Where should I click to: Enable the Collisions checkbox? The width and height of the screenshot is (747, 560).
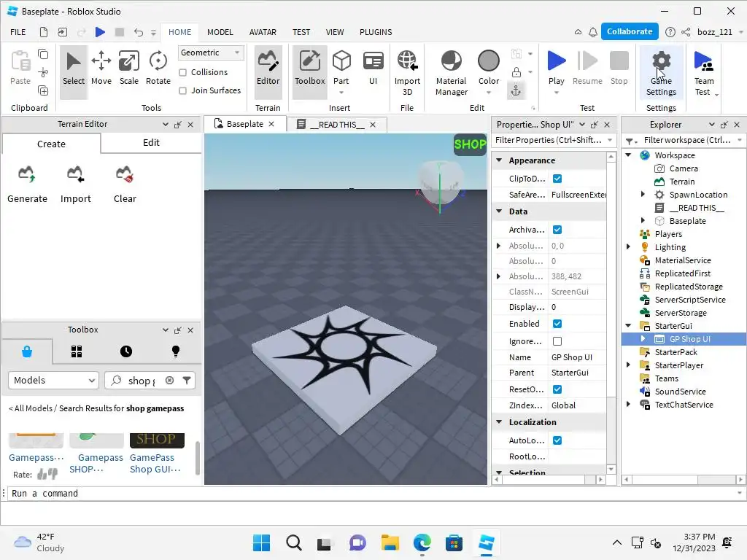pyautogui.click(x=182, y=72)
